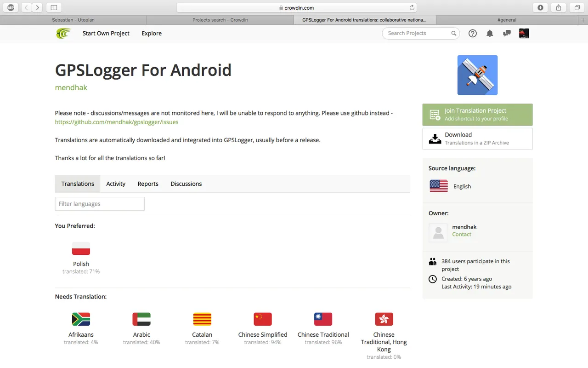Switch to the Activity tab

[x=116, y=184]
